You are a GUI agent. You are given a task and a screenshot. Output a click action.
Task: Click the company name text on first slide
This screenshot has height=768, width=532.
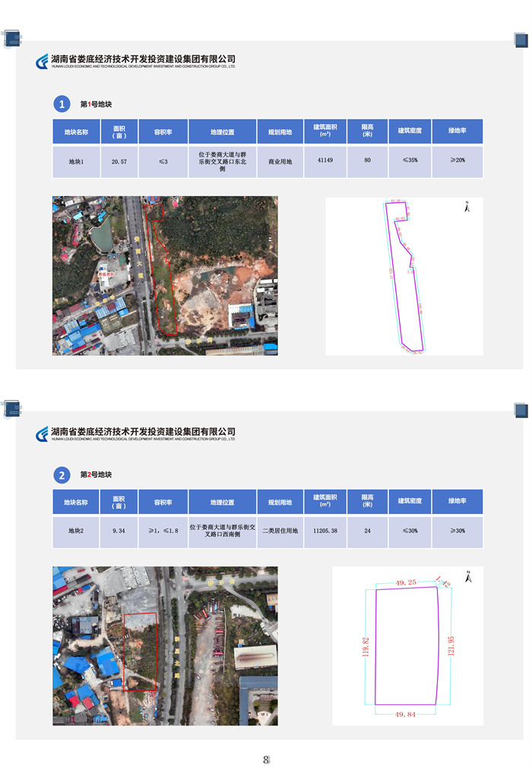144,59
